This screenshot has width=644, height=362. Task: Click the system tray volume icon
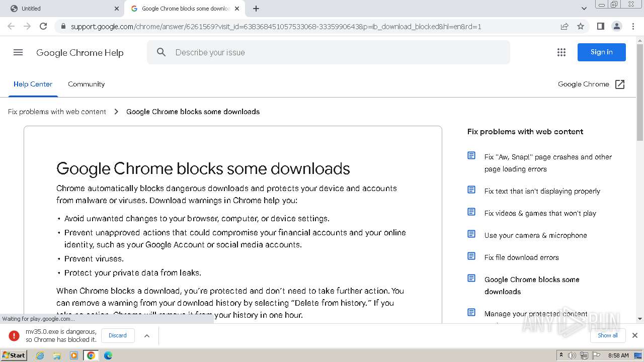(x=572, y=355)
